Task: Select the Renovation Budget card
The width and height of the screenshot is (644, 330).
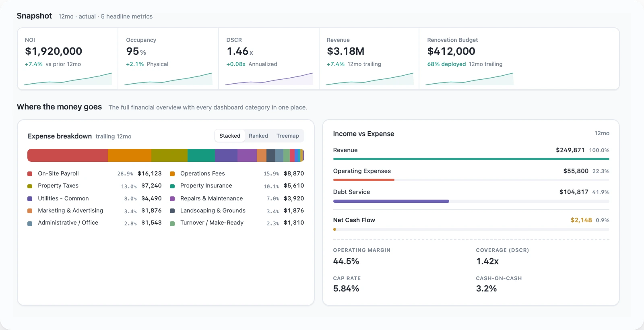Action: 519,59
